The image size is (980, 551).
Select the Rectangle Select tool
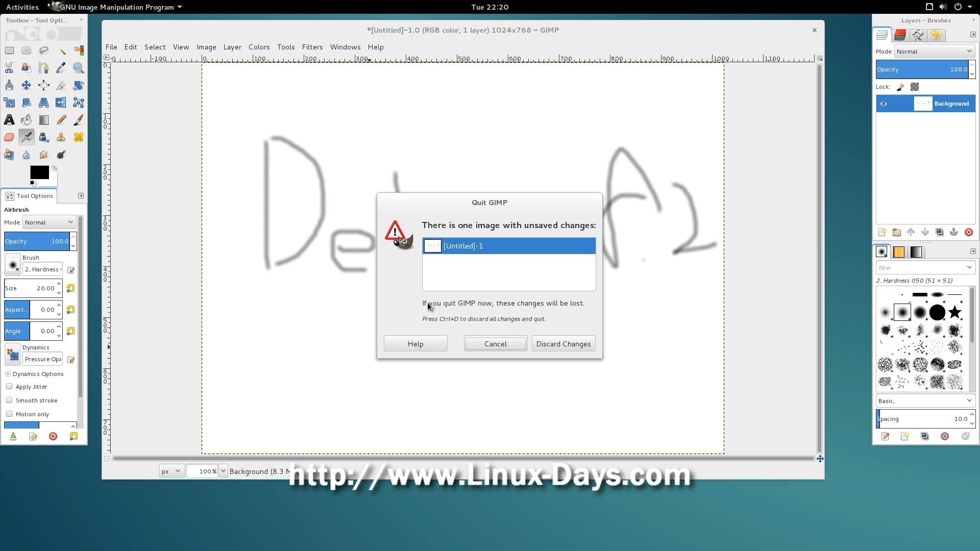(x=9, y=51)
